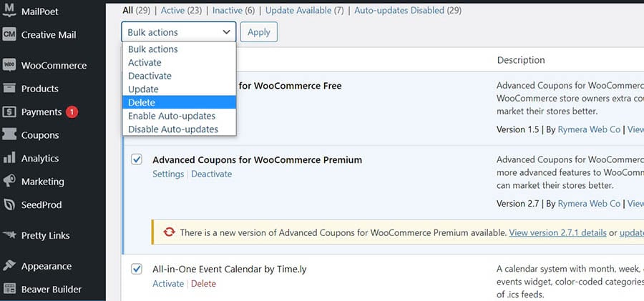Click the Products box icon

pyautogui.click(x=9, y=89)
